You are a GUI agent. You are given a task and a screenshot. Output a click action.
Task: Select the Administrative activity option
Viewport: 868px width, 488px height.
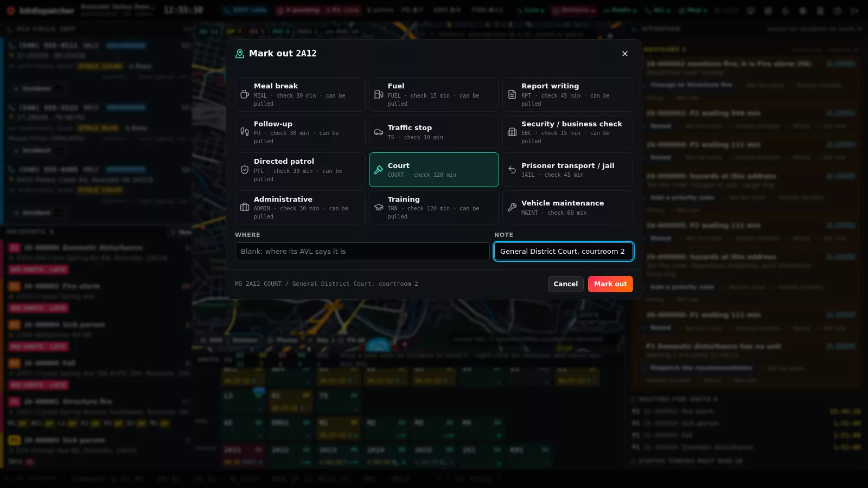(x=300, y=207)
